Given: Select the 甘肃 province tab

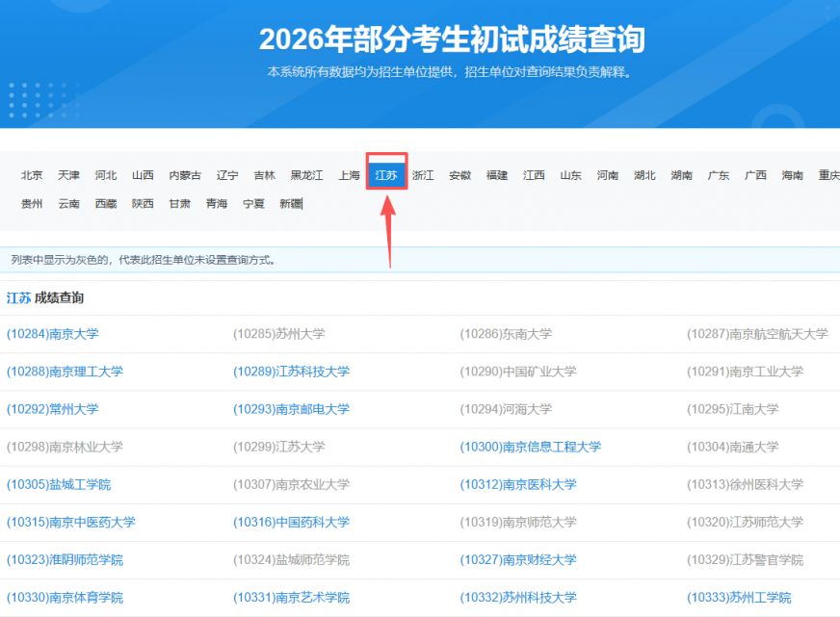Looking at the screenshot, I should [x=179, y=203].
